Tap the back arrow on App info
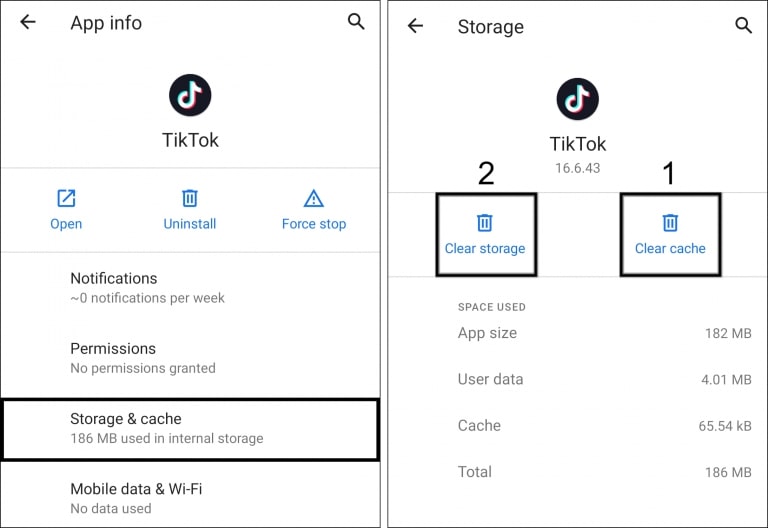768x528 pixels. pyautogui.click(x=28, y=22)
